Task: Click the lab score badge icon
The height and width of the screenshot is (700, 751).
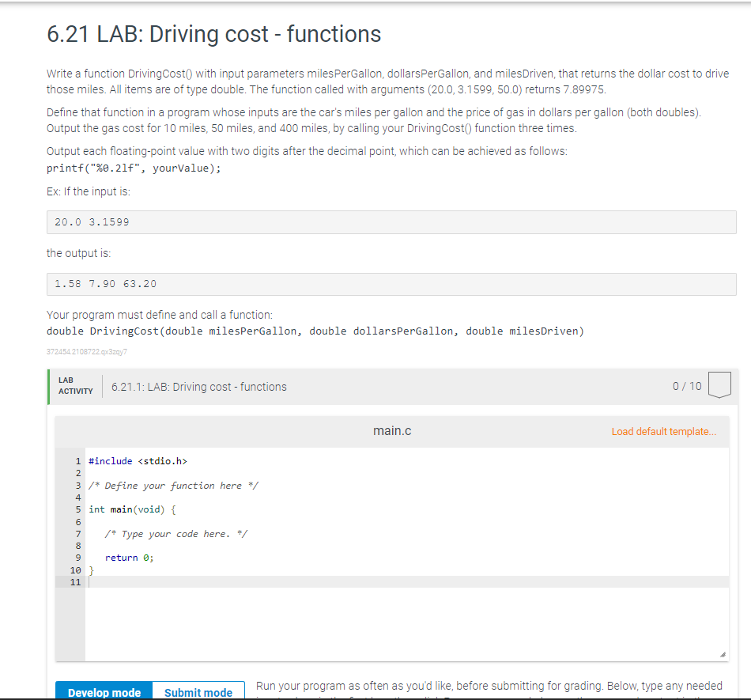Action: coord(719,384)
